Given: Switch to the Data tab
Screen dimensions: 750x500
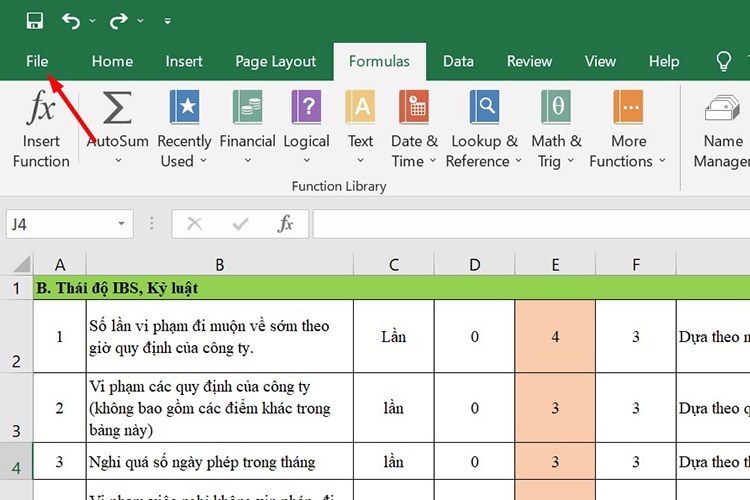Looking at the screenshot, I should [x=458, y=61].
